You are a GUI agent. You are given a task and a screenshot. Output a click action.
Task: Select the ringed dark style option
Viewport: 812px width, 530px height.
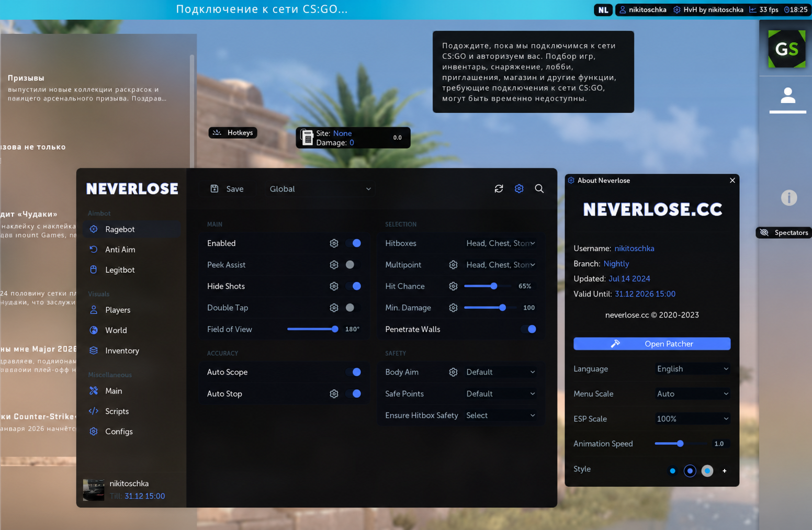(690, 471)
